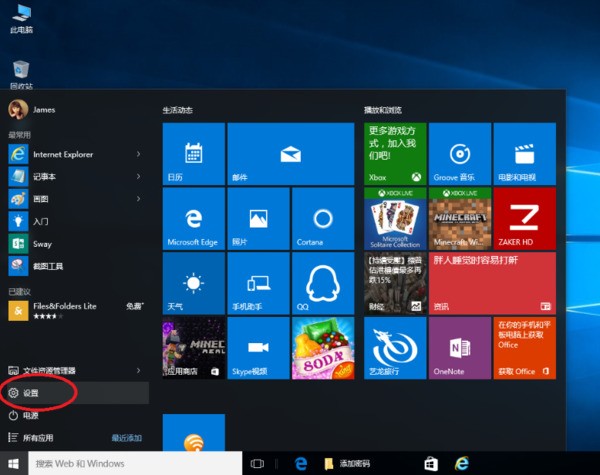Open the 日历 calendar tile

[193, 154]
